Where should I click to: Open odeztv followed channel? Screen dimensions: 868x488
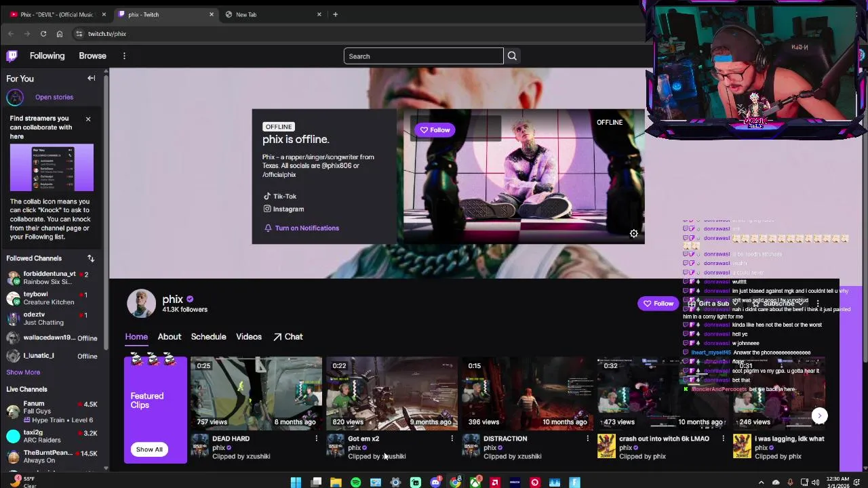tap(53, 319)
